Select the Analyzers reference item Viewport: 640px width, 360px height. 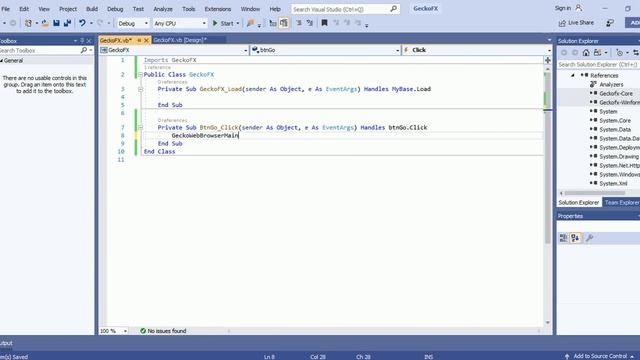pyautogui.click(x=611, y=84)
